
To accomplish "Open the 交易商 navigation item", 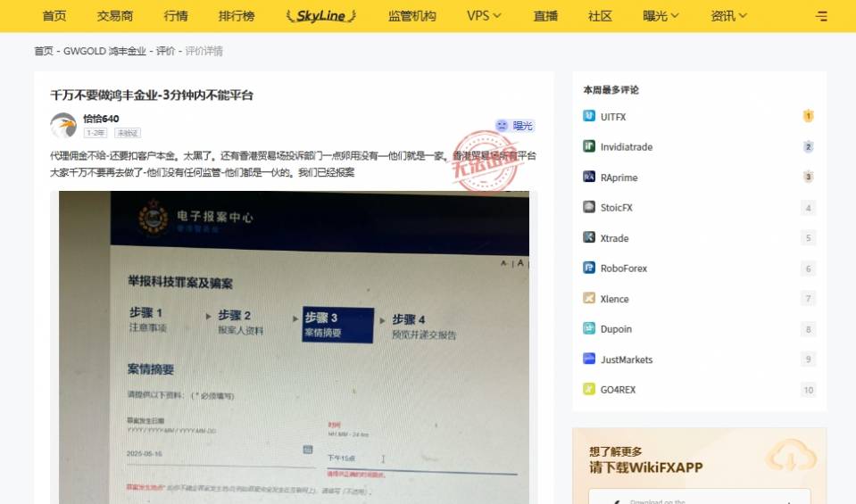I will (x=115, y=16).
